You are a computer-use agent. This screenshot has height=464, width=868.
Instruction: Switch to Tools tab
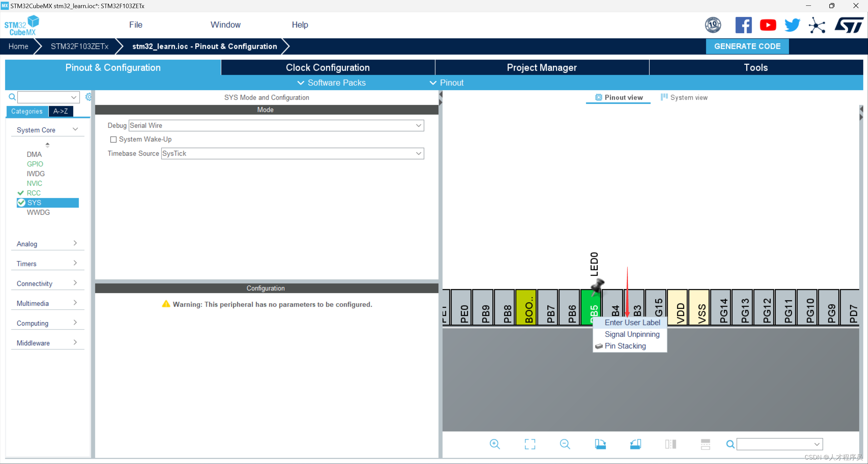pos(756,67)
